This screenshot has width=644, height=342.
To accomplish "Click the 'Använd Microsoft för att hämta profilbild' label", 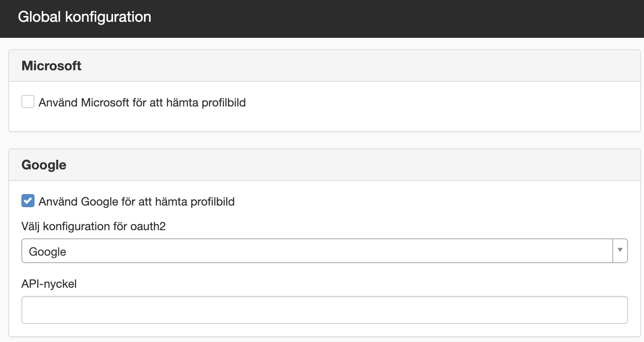I will pos(142,102).
